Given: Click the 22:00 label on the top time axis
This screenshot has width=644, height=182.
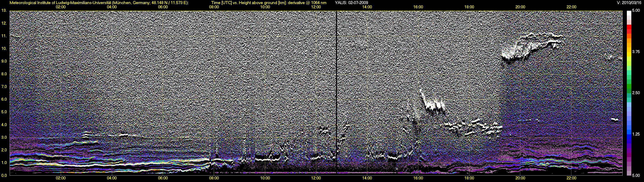Looking at the screenshot, I should (x=571, y=7).
